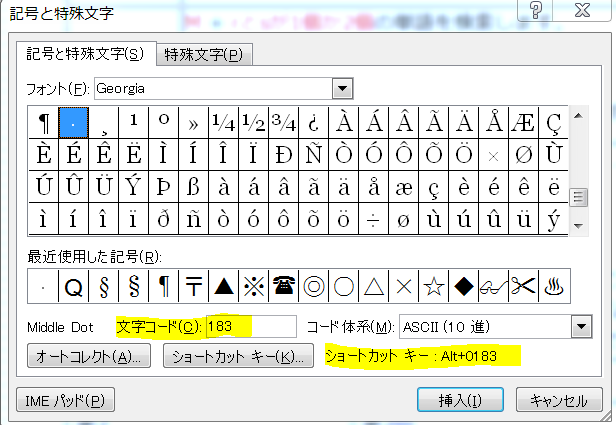Click the division sign ÷ in the grid
Image resolution: width=616 pixels, height=425 pixels.
tap(374, 218)
